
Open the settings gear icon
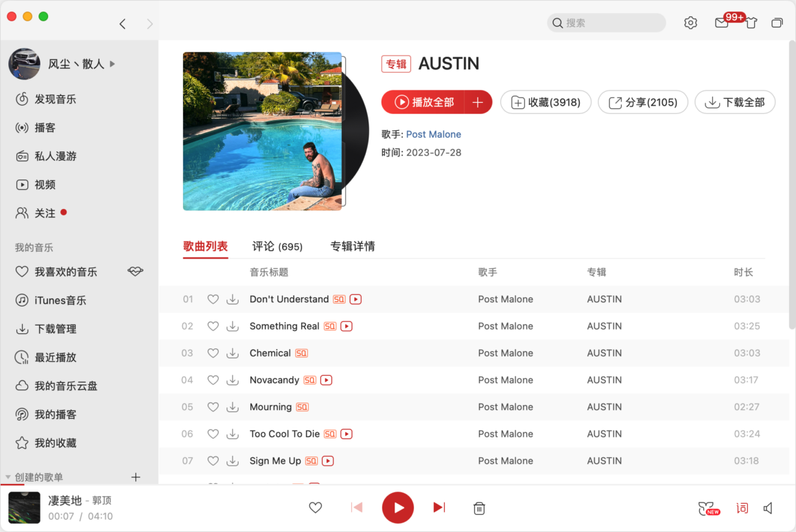pyautogui.click(x=690, y=23)
